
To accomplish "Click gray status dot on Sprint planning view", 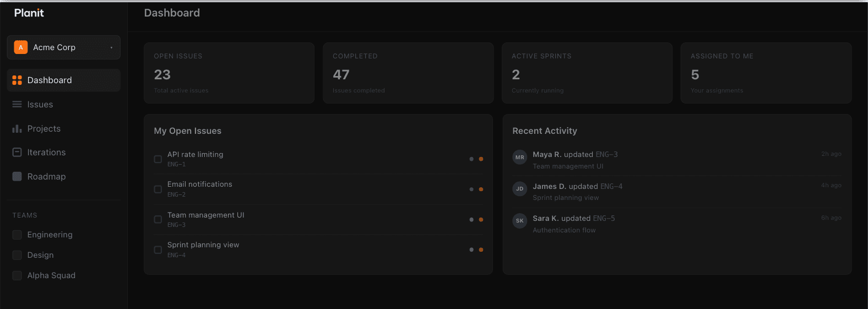I will (x=471, y=250).
